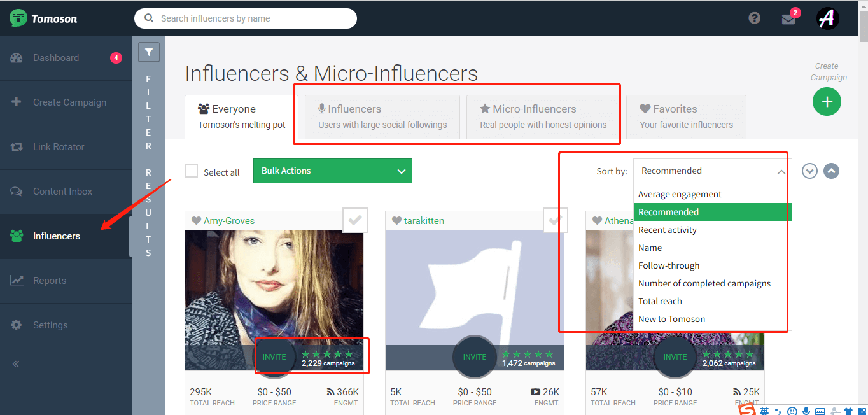
Task: Check the Amy-Groves card selection box
Action: click(355, 220)
